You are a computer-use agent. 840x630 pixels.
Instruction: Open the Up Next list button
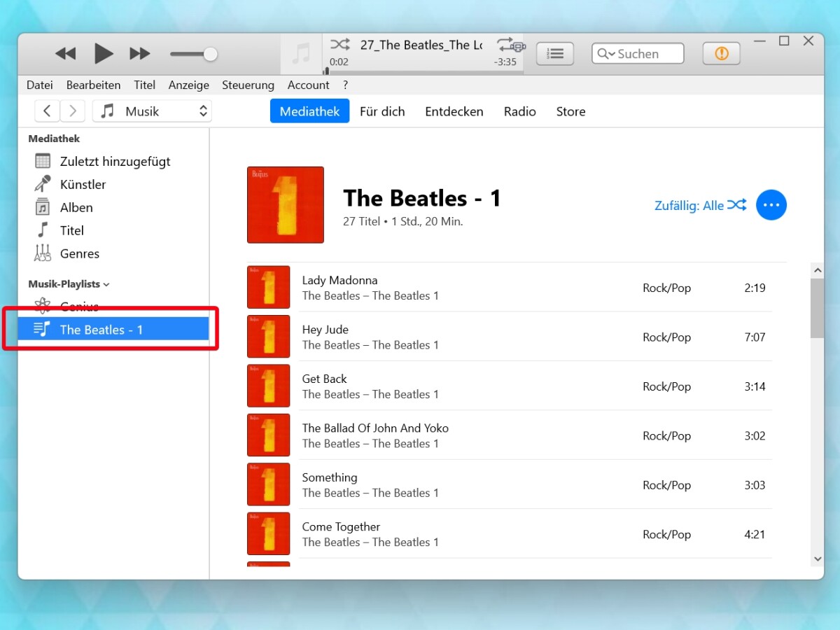click(555, 54)
